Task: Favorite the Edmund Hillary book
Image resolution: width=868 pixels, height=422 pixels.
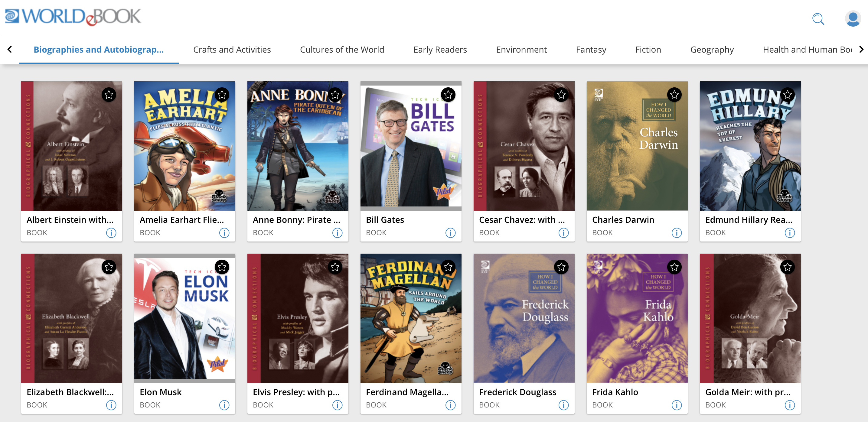Action: click(788, 95)
